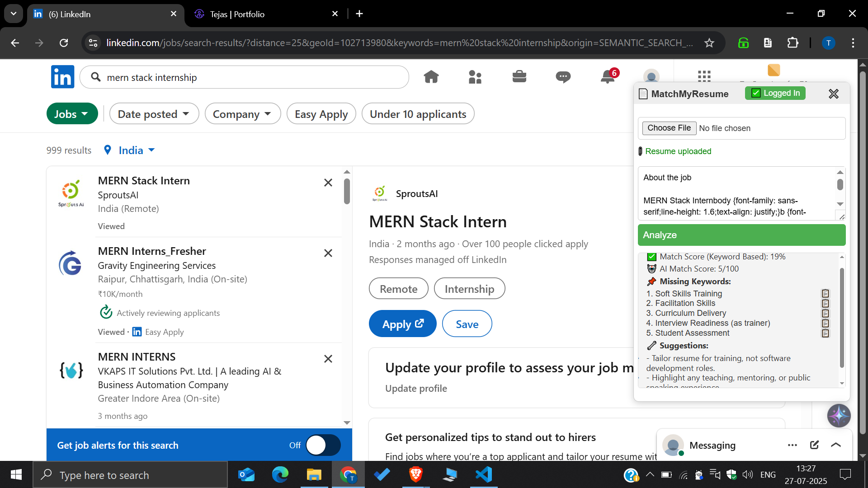
Task: Open the LinkedIn Home icon
Action: tap(431, 77)
